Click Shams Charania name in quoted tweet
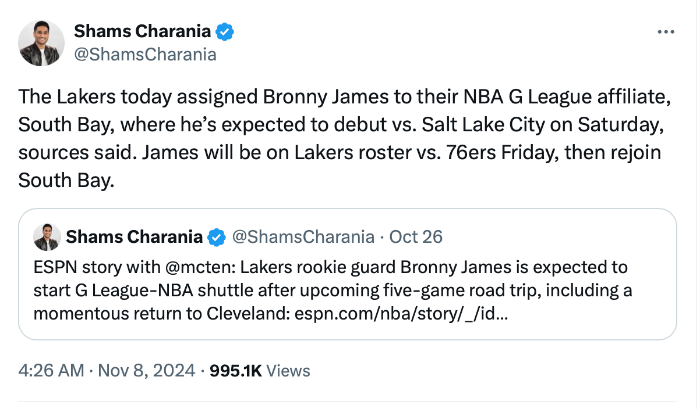 point(133,237)
